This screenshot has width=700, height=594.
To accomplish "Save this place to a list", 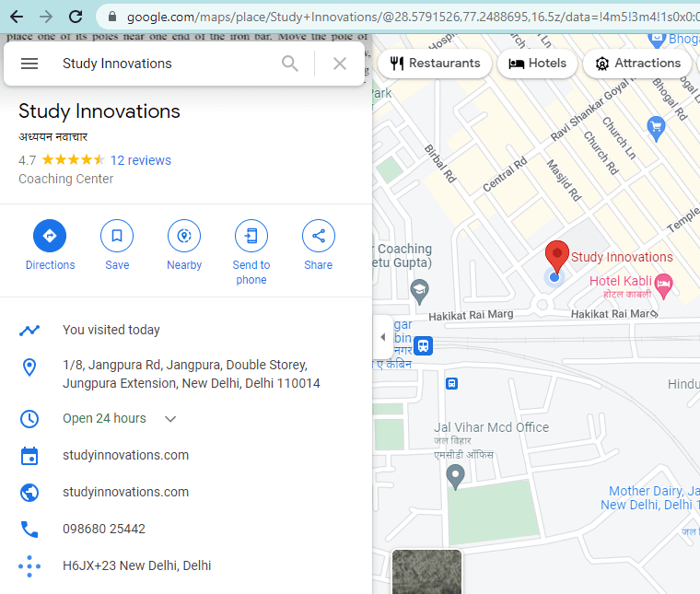I will (117, 245).
